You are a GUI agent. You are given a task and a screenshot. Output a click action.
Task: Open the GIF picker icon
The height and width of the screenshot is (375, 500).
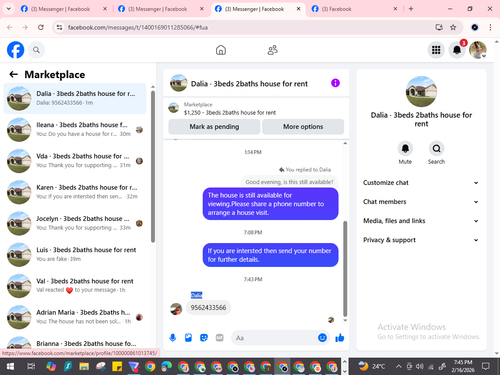pos(219,338)
